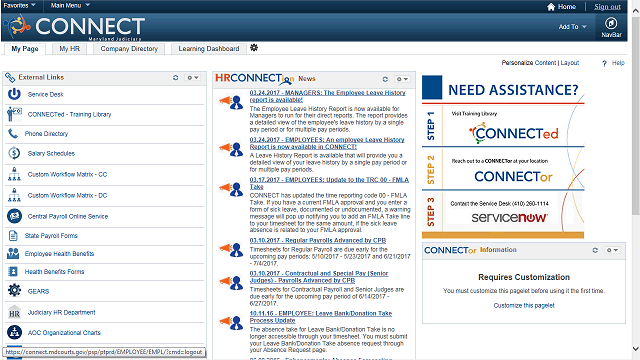The height and width of the screenshot is (360, 640).
Task: Switch to the Company Directory tab
Action: [x=129, y=49]
